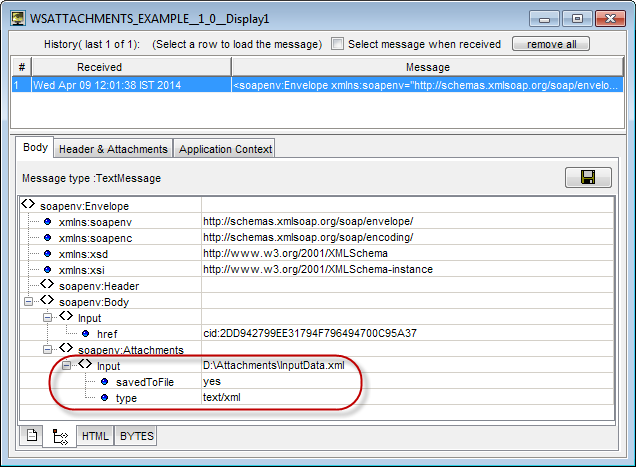Switch to the HTML view tab
This screenshot has width=636, height=467.
click(x=95, y=436)
